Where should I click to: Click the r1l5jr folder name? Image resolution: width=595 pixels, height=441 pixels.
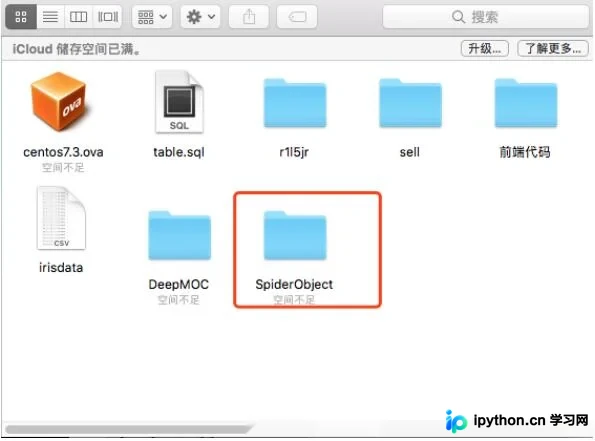tap(294, 152)
